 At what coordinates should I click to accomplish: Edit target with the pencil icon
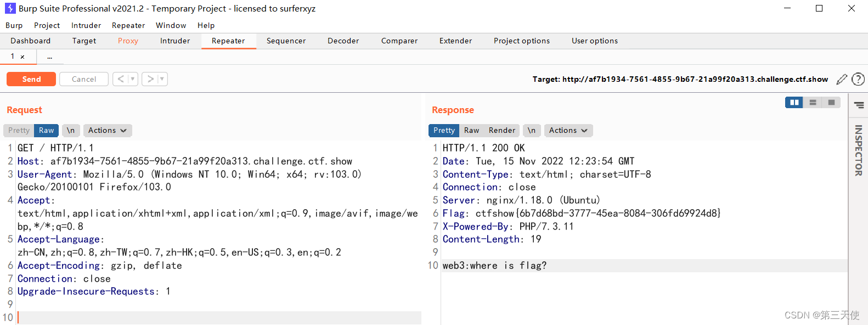[x=842, y=80]
